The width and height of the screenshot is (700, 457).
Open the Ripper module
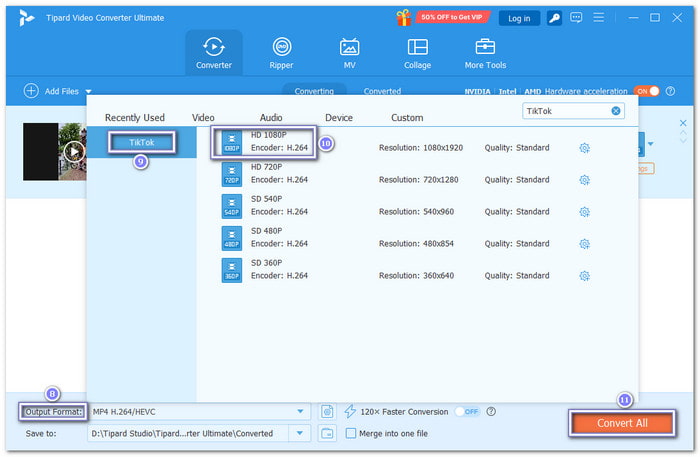pos(281,53)
